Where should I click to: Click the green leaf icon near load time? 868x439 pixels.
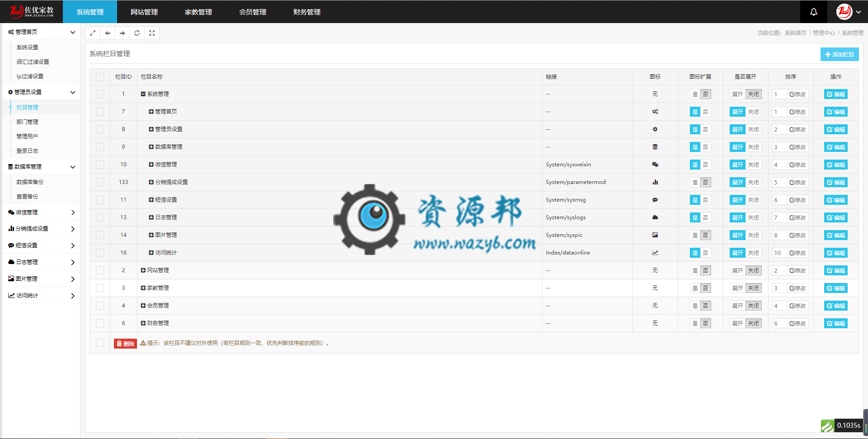pos(827,426)
